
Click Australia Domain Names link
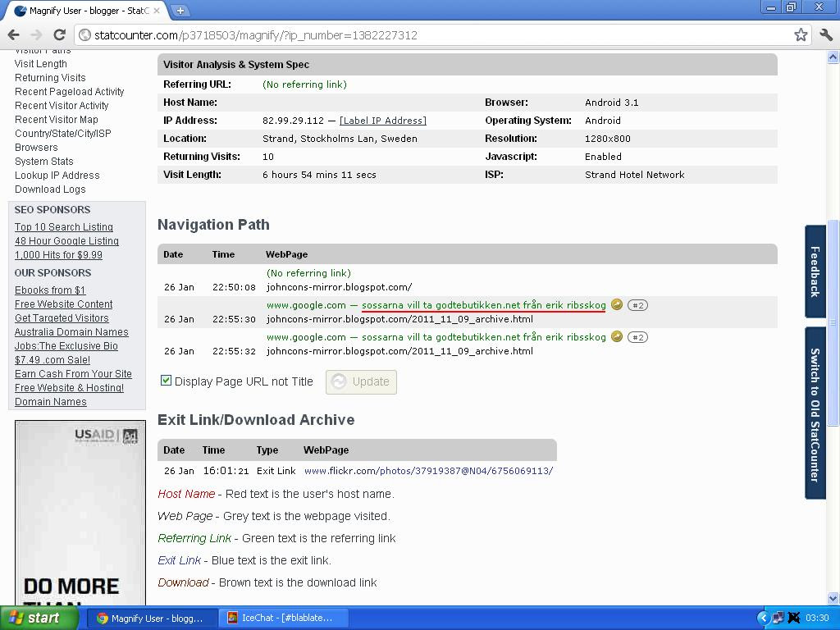tap(72, 331)
